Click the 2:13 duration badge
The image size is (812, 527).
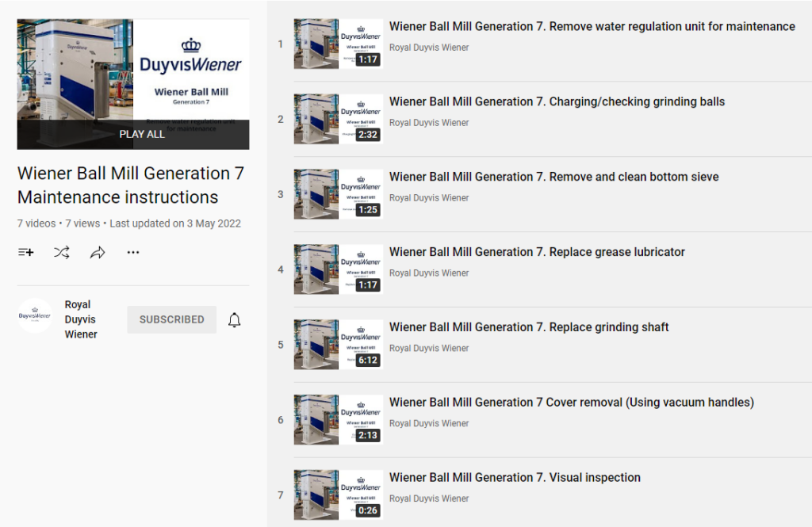tap(368, 435)
